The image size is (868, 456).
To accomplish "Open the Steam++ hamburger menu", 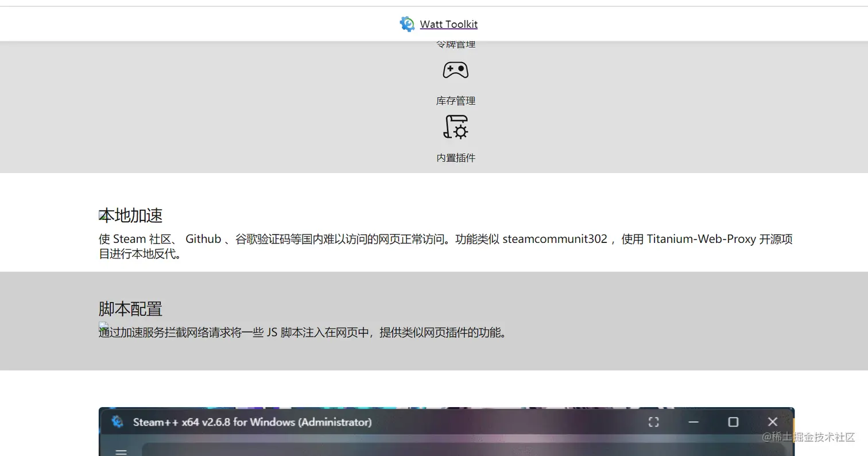I will point(121,453).
